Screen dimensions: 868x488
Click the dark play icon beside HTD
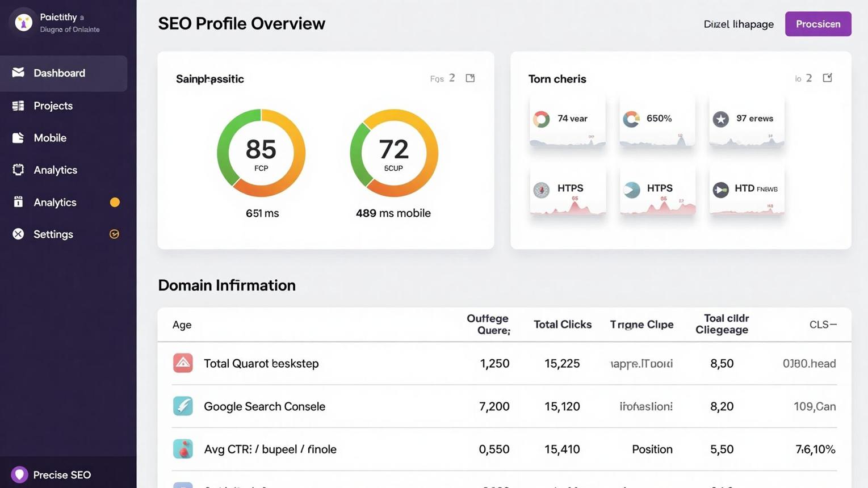click(x=721, y=190)
